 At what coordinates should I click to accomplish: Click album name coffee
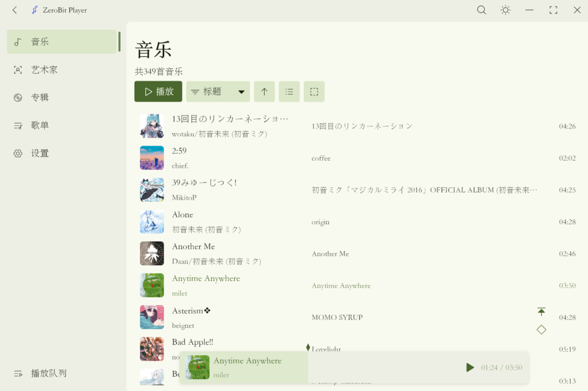point(321,158)
